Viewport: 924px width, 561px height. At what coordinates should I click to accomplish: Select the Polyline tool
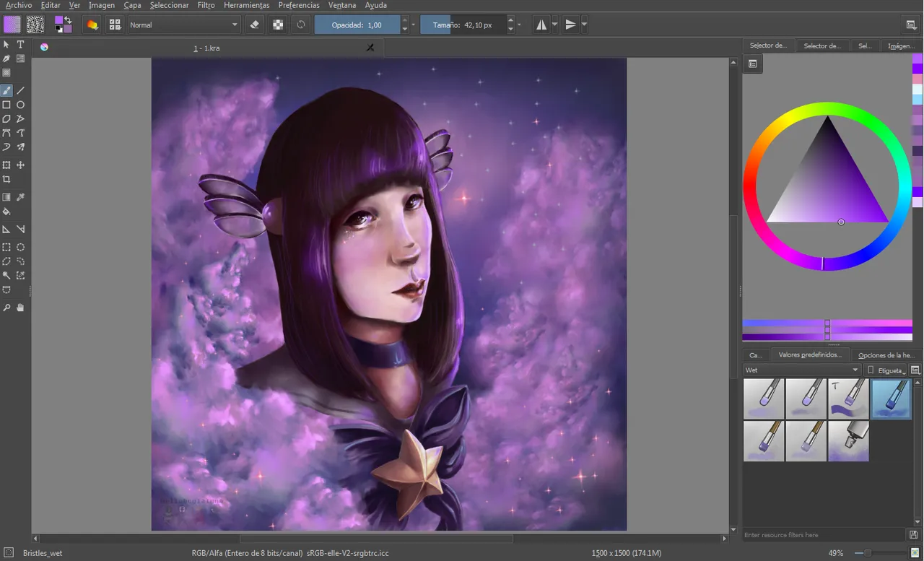21,118
